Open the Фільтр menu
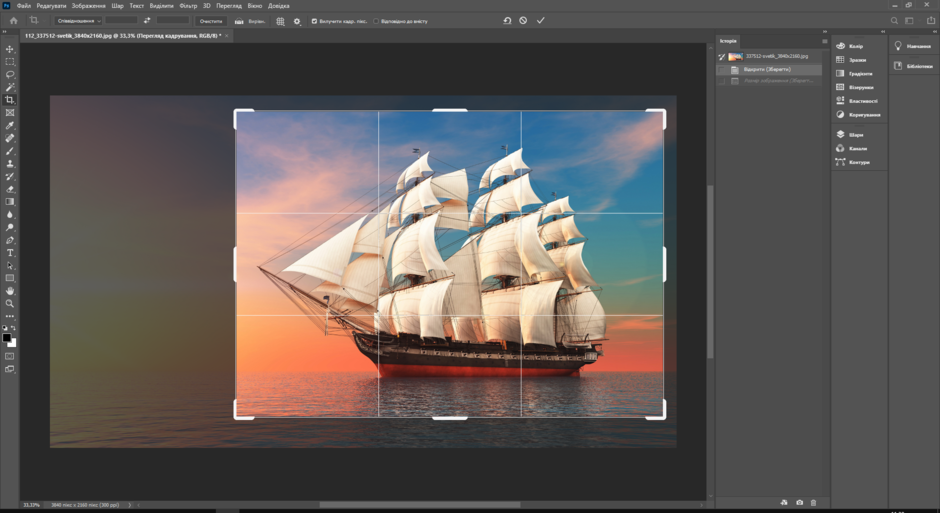This screenshot has width=940, height=513. [x=188, y=5]
